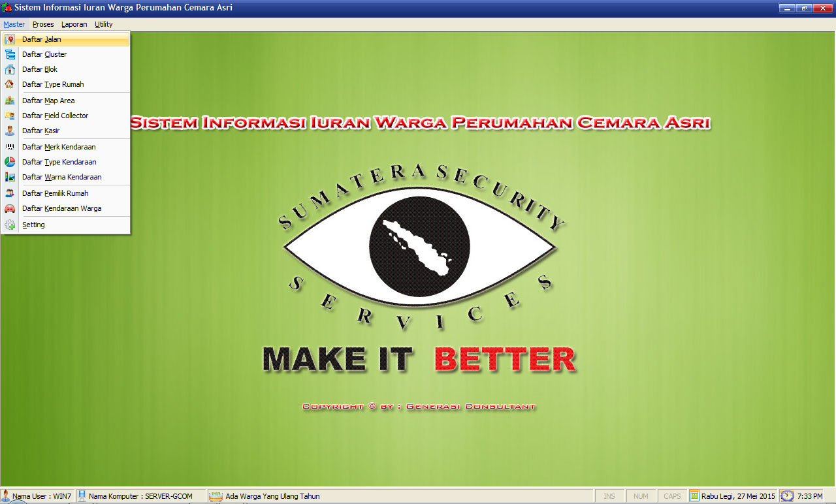This screenshot has width=836, height=504.
Task: Click the Daftar Map Area icon
Action: click(10, 101)
